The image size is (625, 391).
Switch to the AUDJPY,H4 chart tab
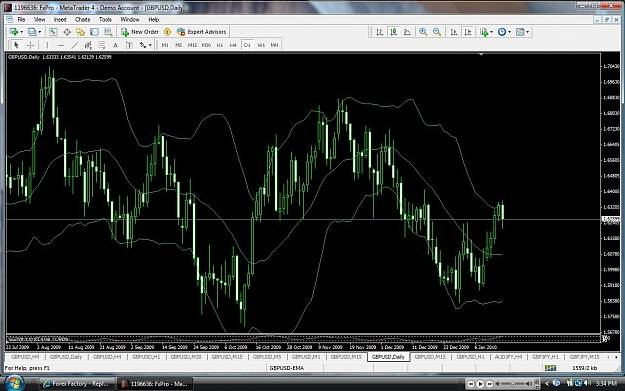508,357
